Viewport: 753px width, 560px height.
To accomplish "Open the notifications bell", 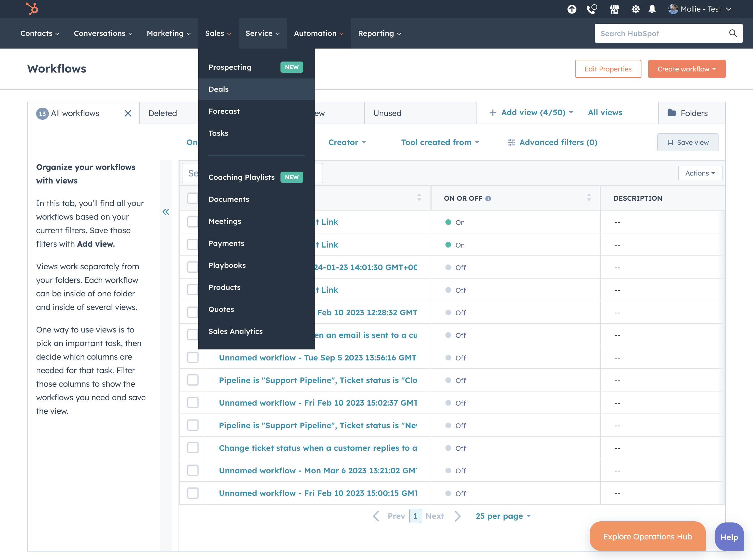I will point(652,9).
